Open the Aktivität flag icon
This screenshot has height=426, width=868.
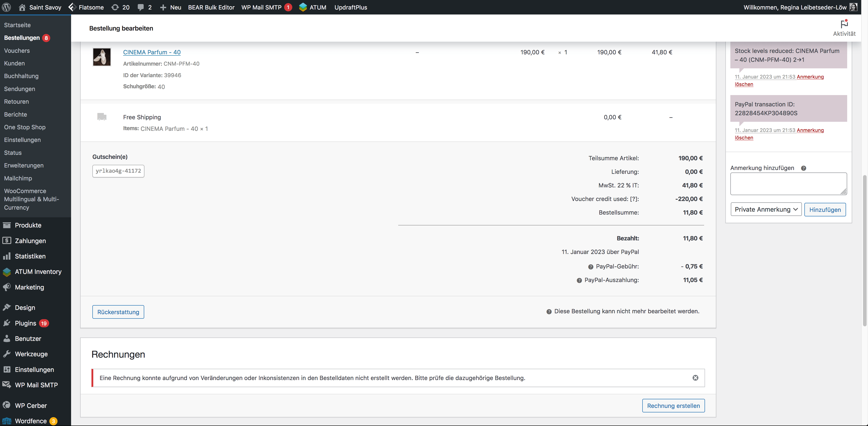pyautogui.click(x=844, y=24)
